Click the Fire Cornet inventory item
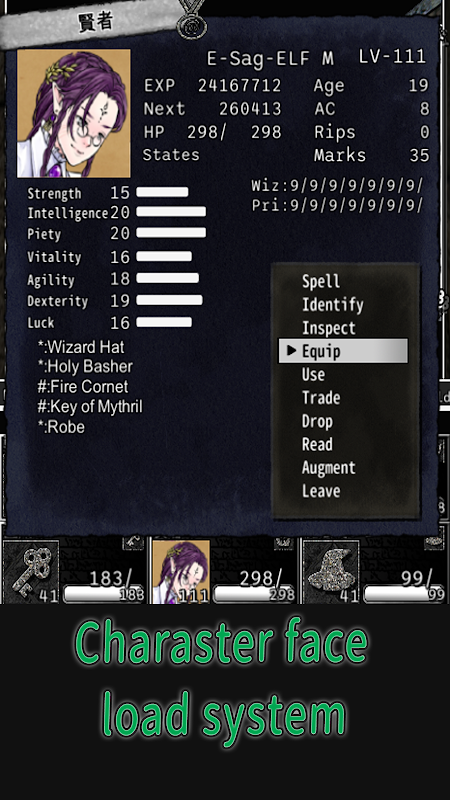450x800 pixels. tap(83, 387)
